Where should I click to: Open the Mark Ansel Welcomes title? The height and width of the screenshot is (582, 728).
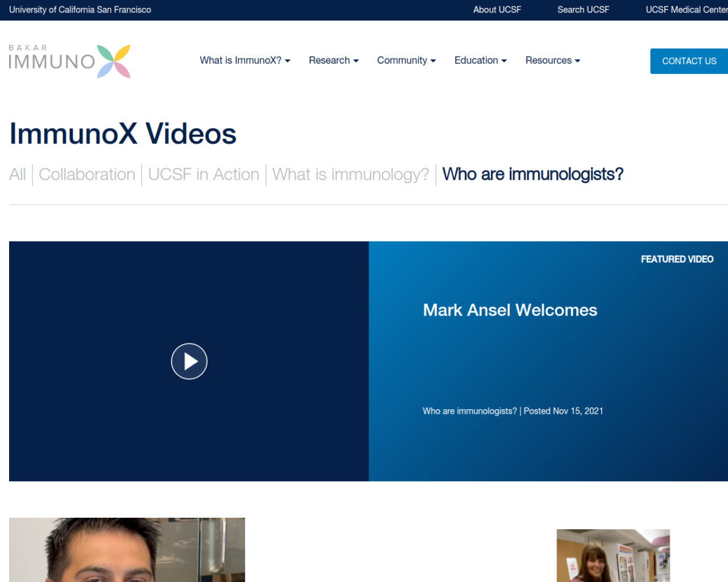pyautogui.click(x=510, y=310)
